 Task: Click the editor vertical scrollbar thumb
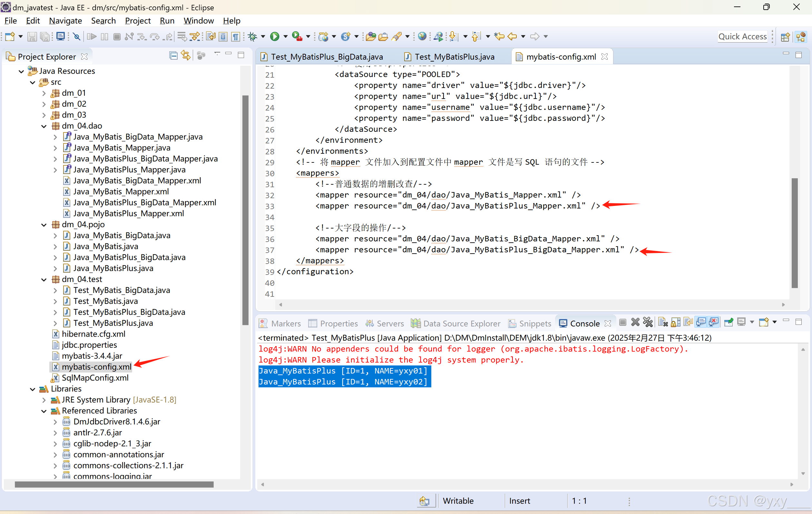[x=795, y=233]
